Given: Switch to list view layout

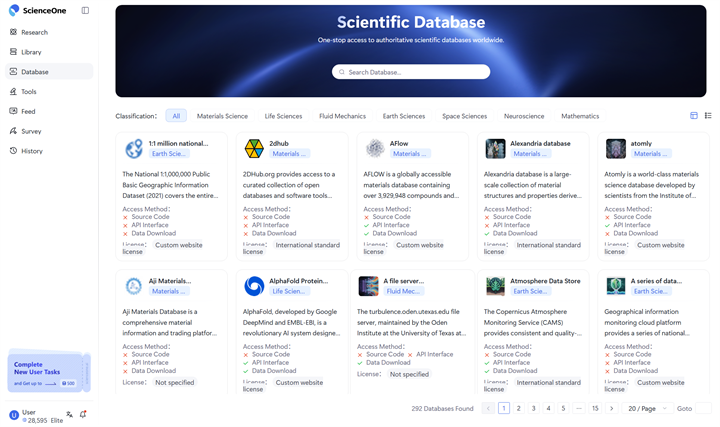Looking at the screenshot, I should 706,116.
